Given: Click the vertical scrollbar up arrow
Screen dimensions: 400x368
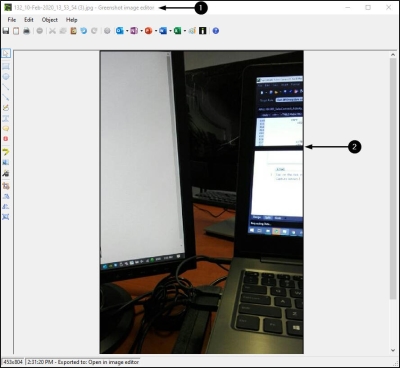Looking at the screenshot, I should point(393,55).
